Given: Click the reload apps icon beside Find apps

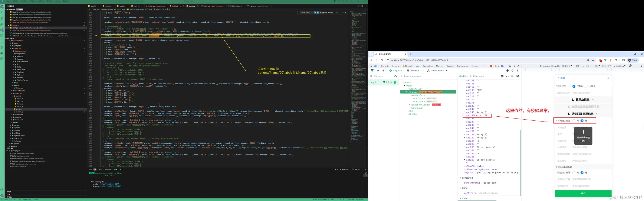Looking at the screenshot, I should click(395, 76).
